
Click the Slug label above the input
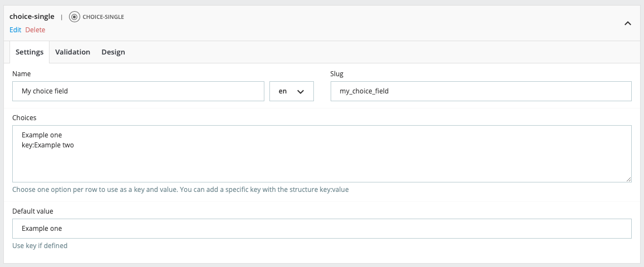(337, 73)
